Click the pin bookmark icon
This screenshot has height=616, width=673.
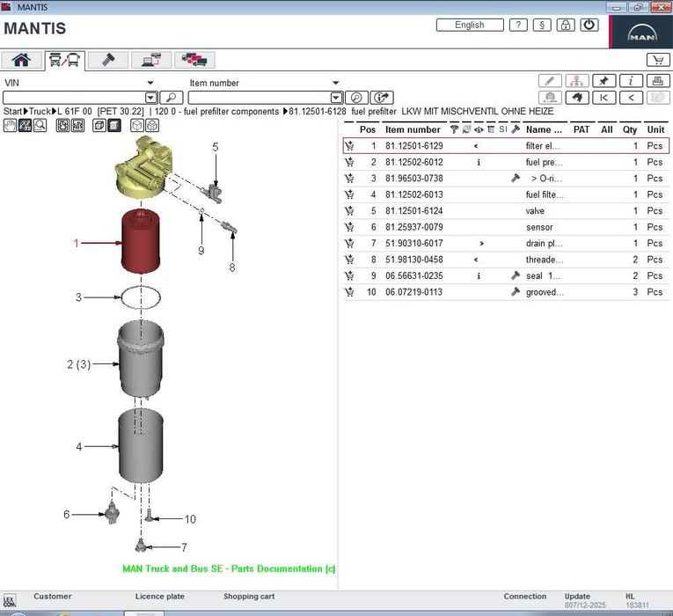[604, 81]
